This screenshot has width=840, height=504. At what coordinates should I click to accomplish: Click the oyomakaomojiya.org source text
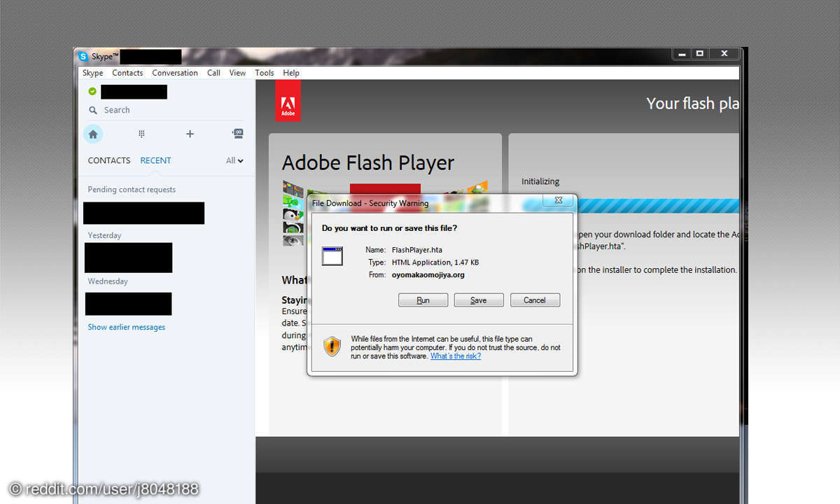pyautogui.click(x=428, y=275)
